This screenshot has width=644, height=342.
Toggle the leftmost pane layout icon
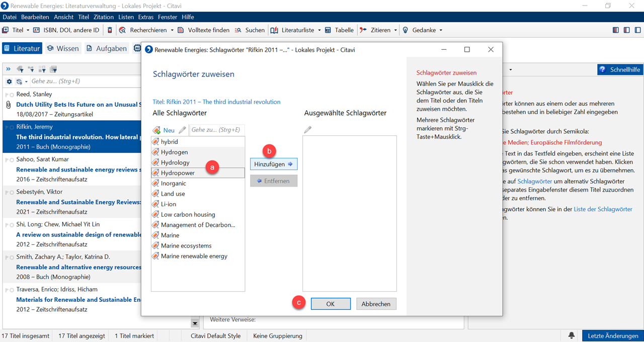[x=616, y=30]
